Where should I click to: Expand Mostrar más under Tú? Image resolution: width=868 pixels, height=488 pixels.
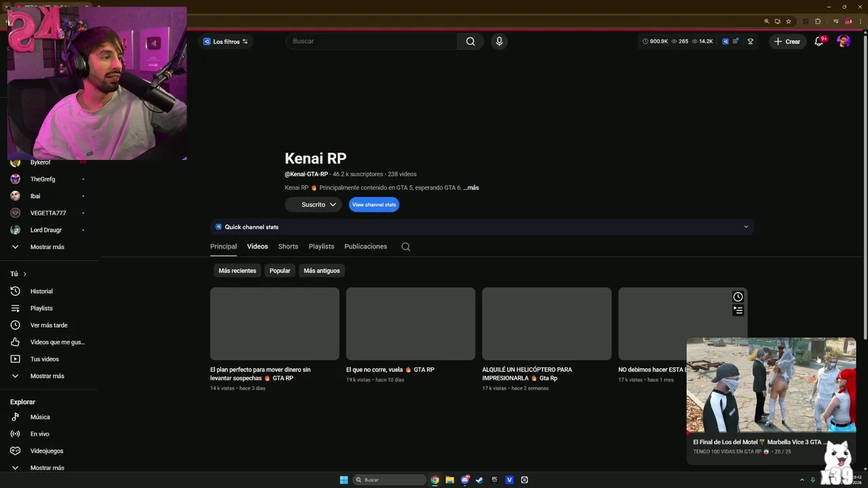click(x=47, y=376)
